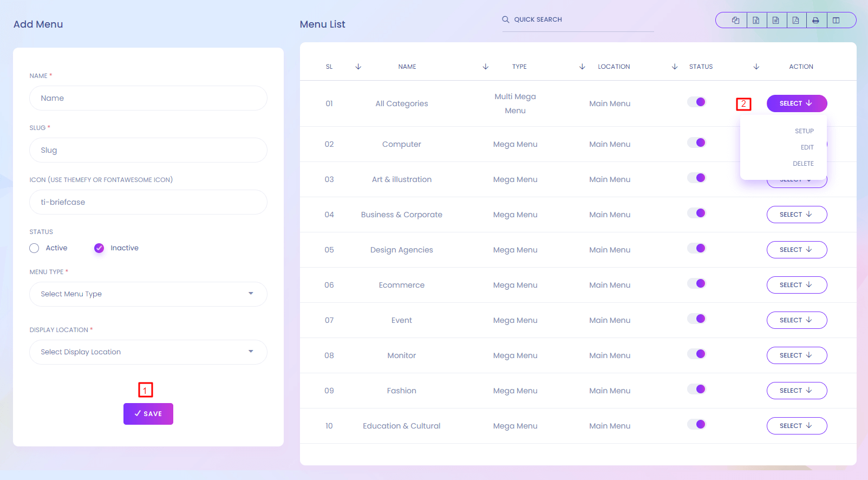Image resolution: width=868 pixels, height=480 pixels.
Task: Switch off the All Categories status slider
Action: [x=696, y=102]
